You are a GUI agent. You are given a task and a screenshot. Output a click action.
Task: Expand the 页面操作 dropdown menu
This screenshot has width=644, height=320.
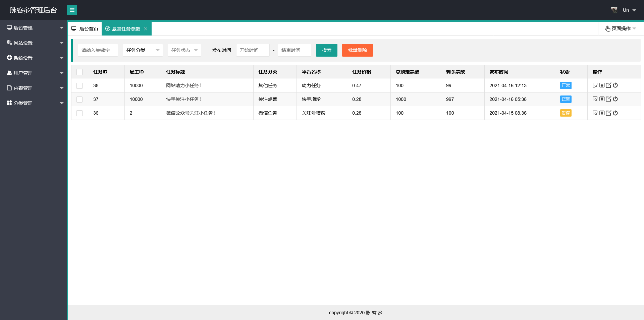pos(621,28)
